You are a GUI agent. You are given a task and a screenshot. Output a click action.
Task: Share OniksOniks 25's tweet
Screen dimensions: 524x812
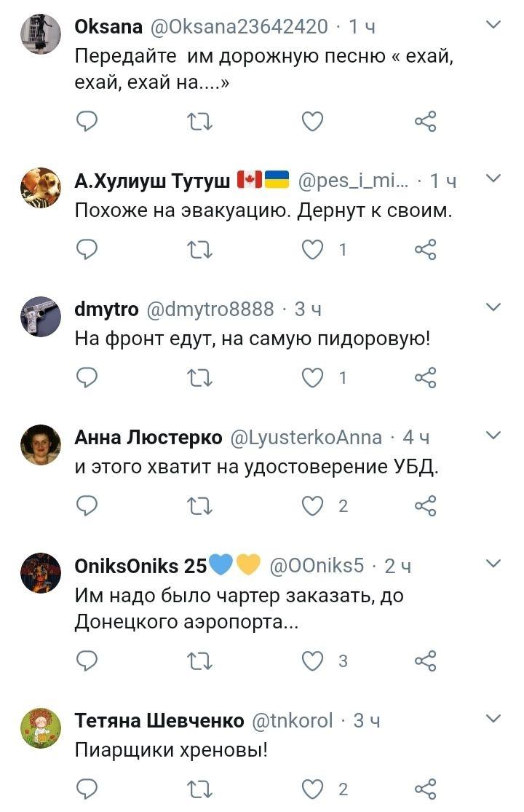pos(426,661)
